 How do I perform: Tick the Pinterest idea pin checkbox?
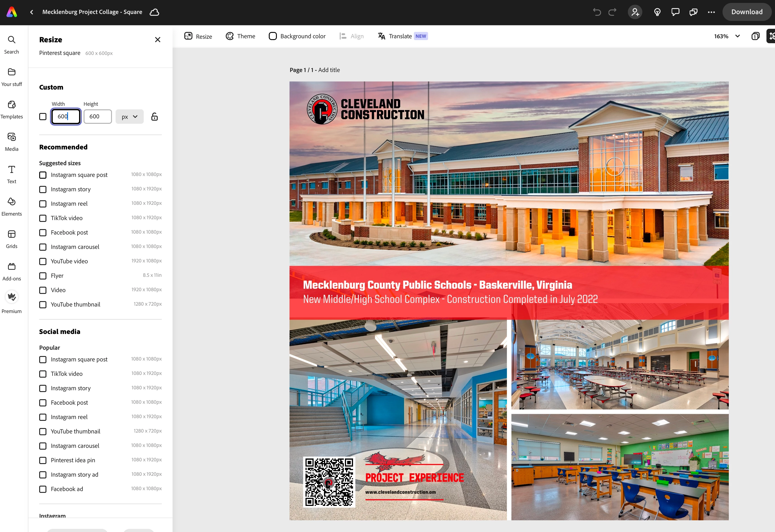coord(43,460)
